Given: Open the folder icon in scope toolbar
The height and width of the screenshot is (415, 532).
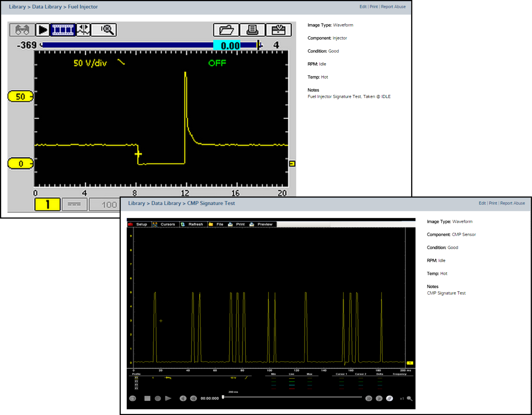Looking at the screenshot, I should [x=226, y=30].
